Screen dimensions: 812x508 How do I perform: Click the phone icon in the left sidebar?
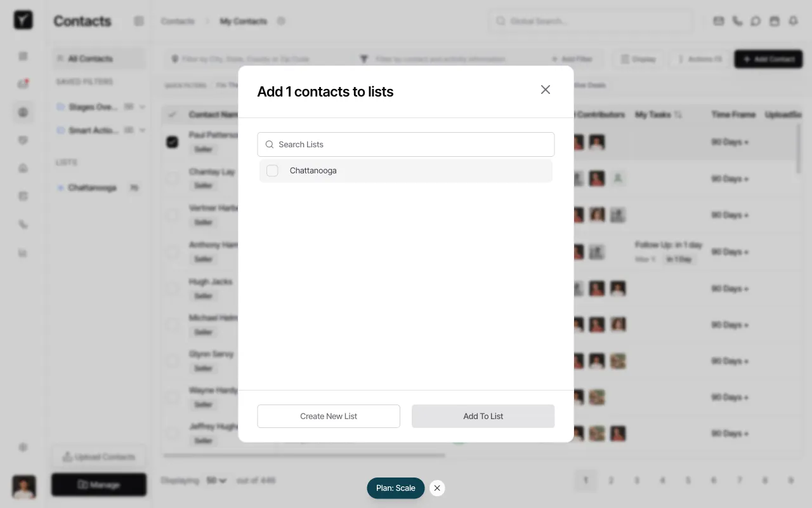click(x=23, y=224)
